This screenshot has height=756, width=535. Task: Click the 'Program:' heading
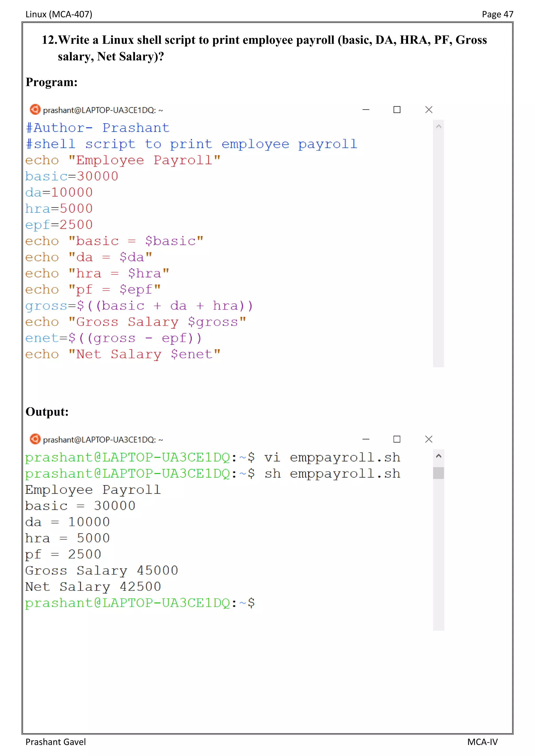pyautogui.click(x=52, y=82)
